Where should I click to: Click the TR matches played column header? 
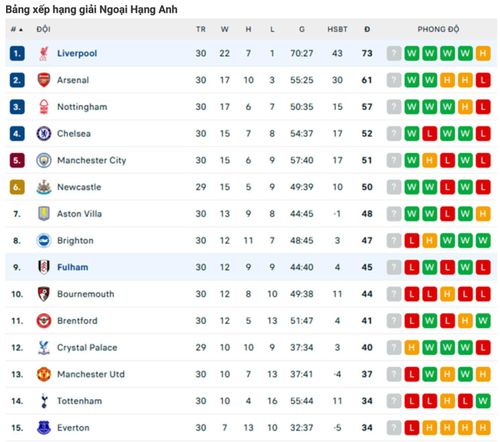click(x=201, y=29)
